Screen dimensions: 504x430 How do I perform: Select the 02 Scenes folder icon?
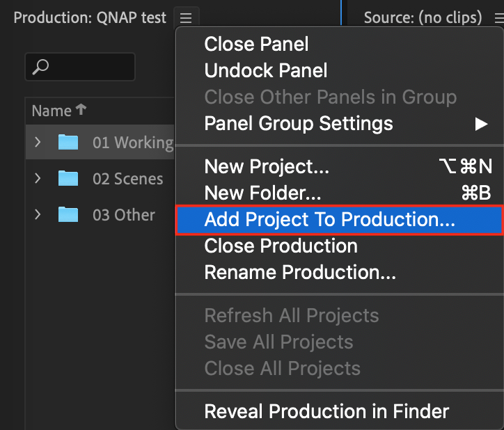pos(68,179)
